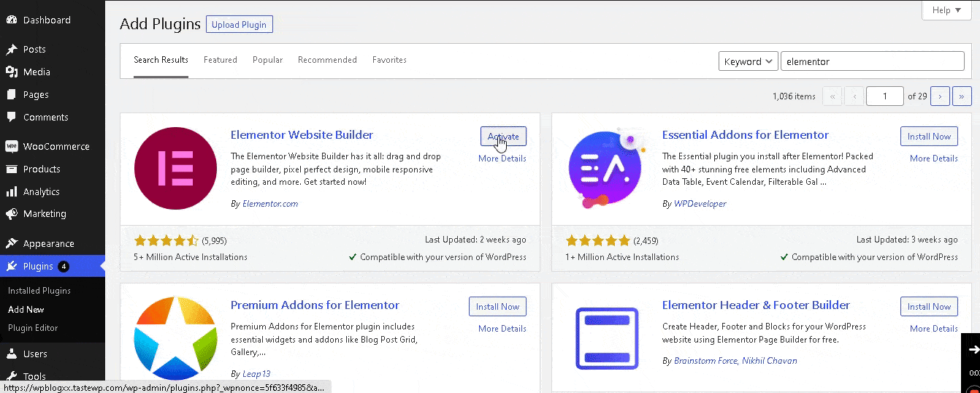This screenshot has width=980, height=393.
Task: Expand the Help panel
Action: point(946,10)
